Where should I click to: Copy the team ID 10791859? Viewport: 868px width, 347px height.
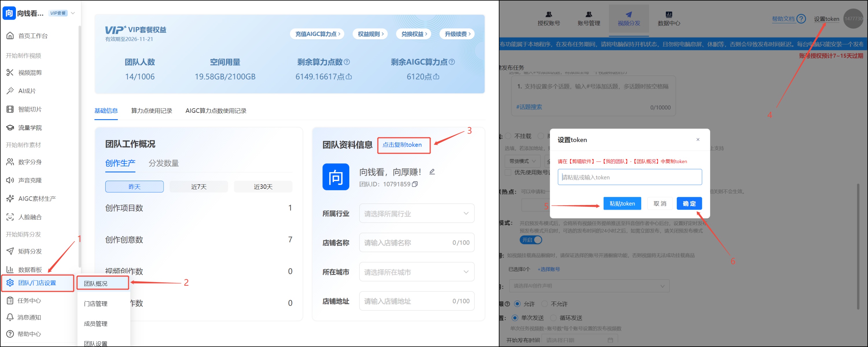click(415, 184)
